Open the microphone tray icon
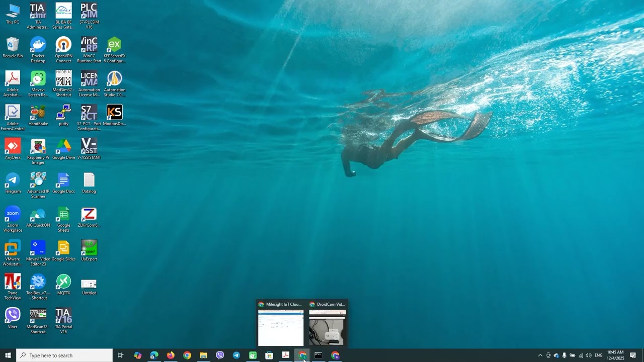 565,355
